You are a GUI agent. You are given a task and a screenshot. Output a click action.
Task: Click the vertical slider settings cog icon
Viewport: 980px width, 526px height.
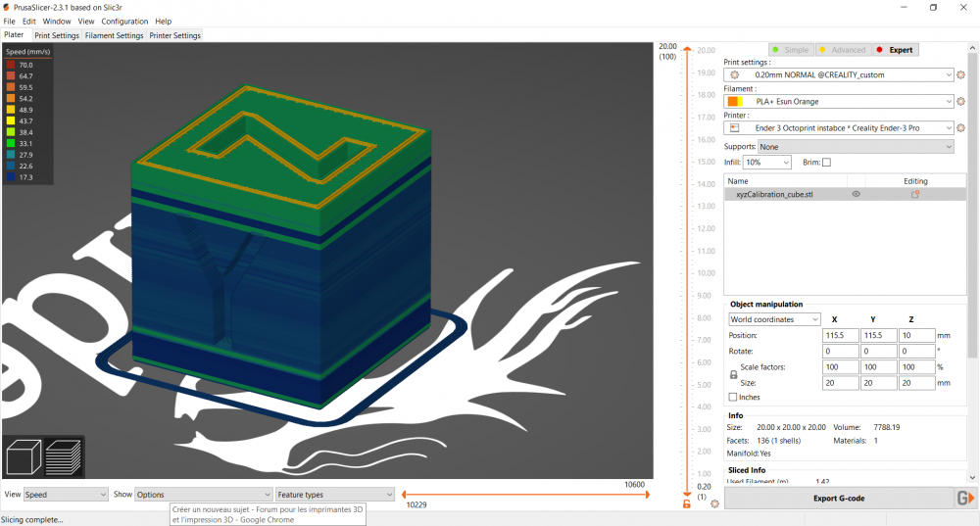coord(715,503)
